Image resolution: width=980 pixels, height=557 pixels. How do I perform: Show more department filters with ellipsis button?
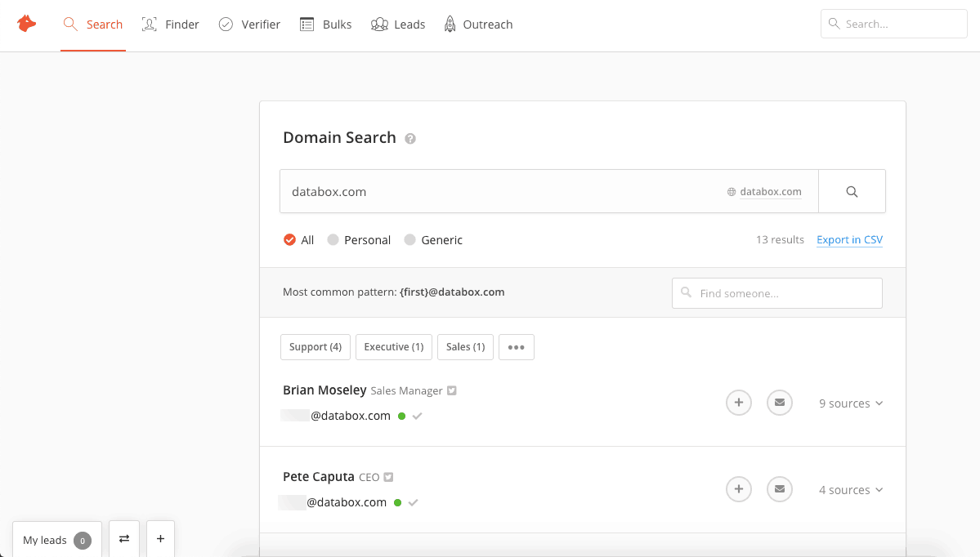point(516,347)
